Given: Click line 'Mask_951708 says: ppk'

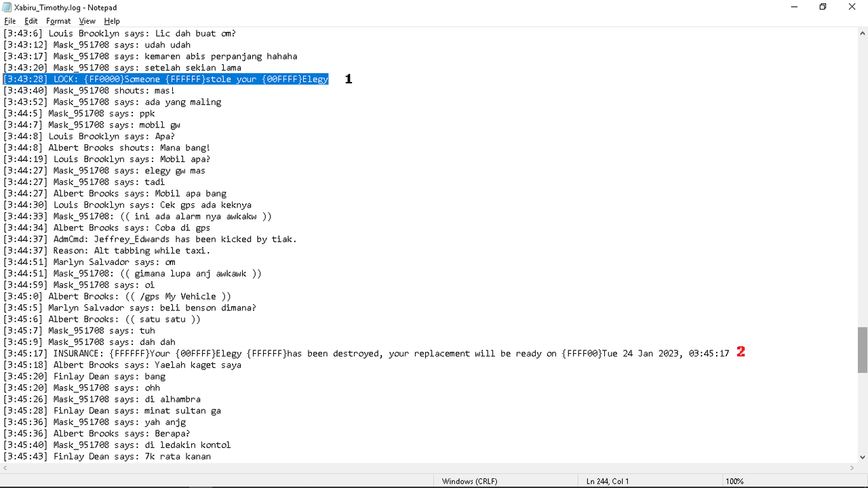Looking at the screenshot, I should [x=79, y=114].
